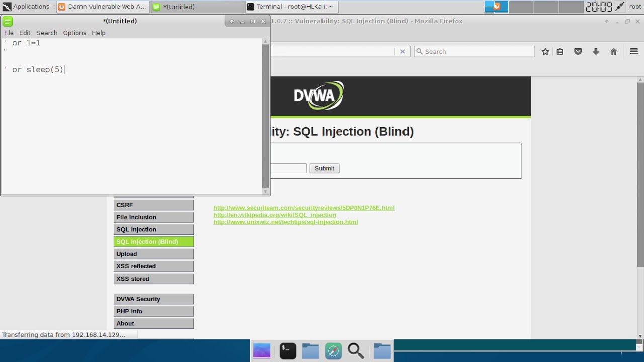The height and width of the screenshot is (362, 644).
Task: Click the text editor vertical scrollbar track
Action: click(x=266, y=117)
